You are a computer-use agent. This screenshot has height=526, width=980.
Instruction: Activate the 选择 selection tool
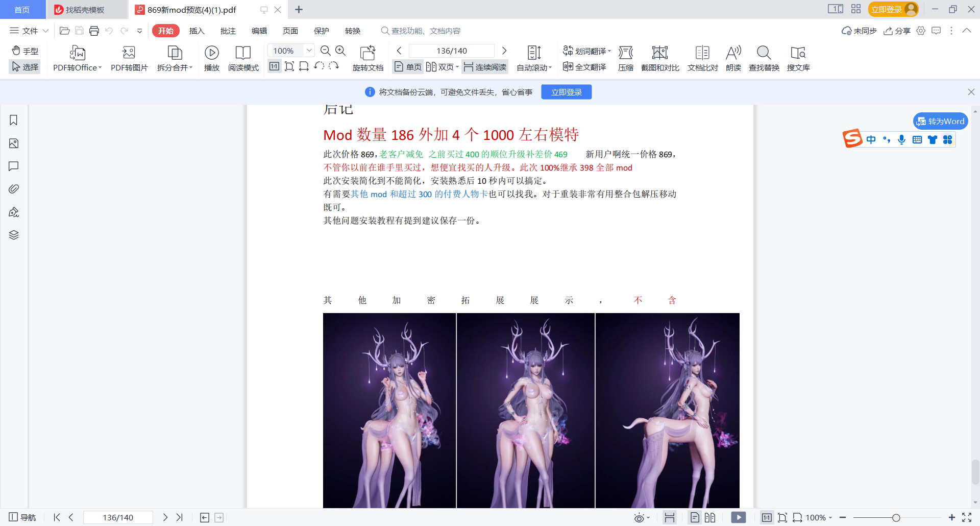pyautogui.click(x=25, y=67)
